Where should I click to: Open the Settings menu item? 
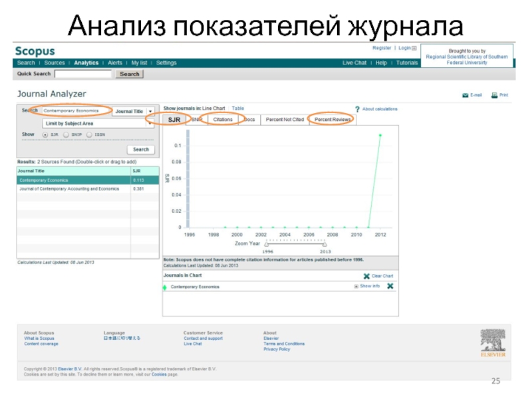click(x=166, y=63)
